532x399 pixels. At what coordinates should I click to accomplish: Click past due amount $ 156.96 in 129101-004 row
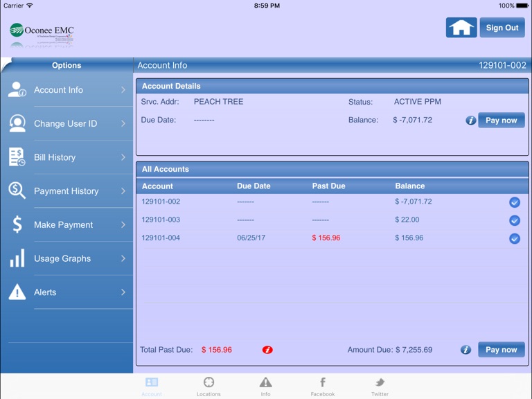[x=326, y=238]
